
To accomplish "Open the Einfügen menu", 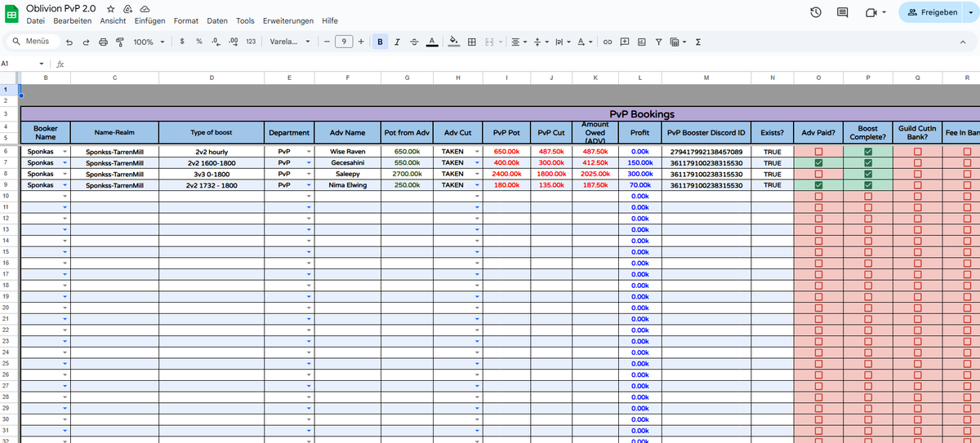I will (149, 21).
